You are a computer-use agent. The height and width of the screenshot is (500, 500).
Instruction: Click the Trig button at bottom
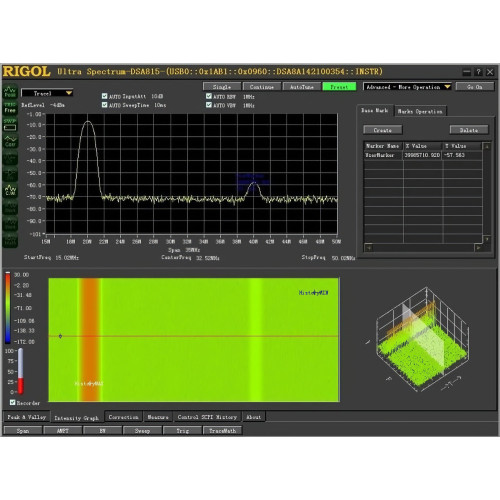[183, 431]
